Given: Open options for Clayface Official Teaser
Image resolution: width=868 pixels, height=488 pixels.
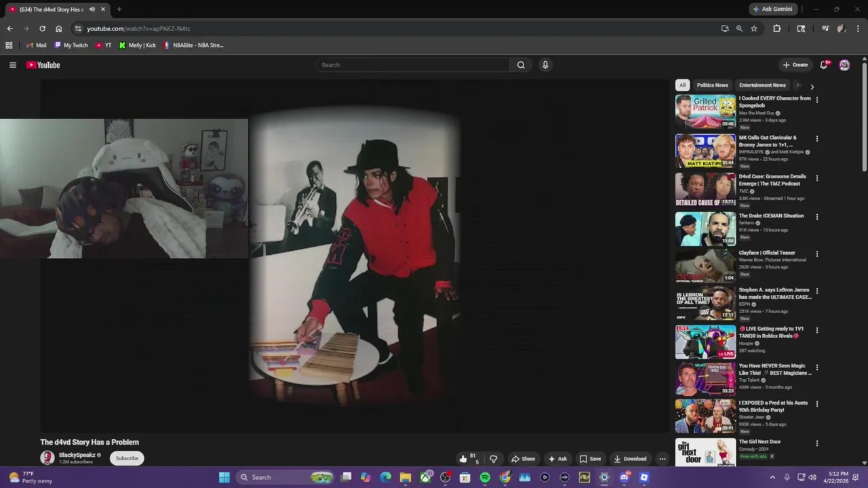Looking at the screenshot, I should pos(816,254).
